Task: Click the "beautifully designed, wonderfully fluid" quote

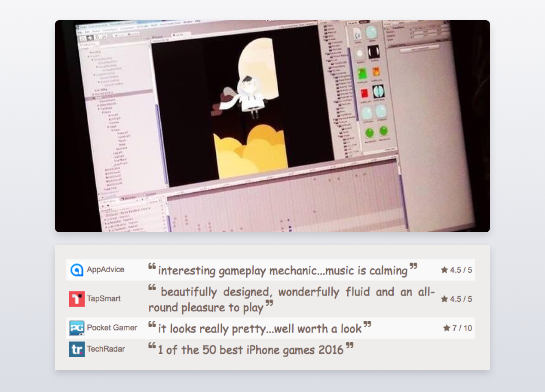Action: point(291,300)
